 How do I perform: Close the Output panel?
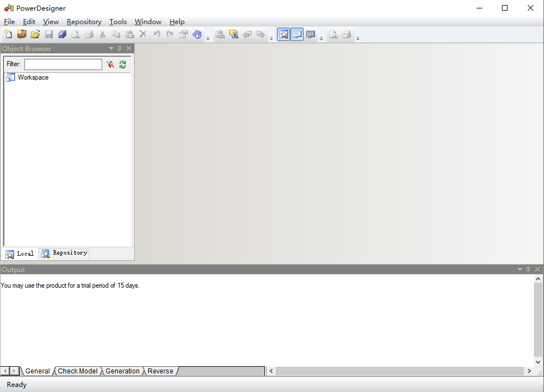click(x=537, y=269)
